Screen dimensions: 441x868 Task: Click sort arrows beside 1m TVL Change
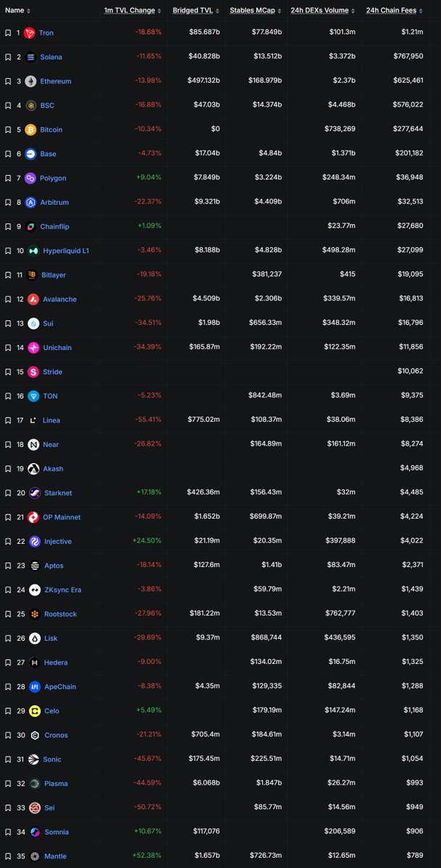(x=159, y=11)
